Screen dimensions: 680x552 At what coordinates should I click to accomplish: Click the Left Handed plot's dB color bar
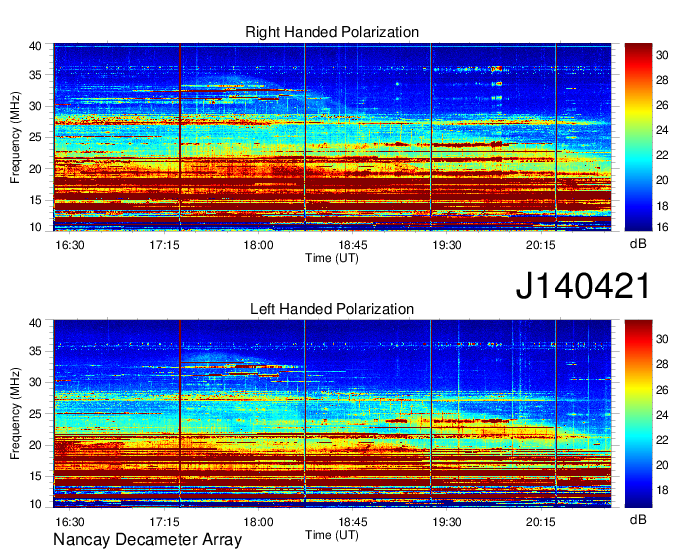(x=638, y=414)
